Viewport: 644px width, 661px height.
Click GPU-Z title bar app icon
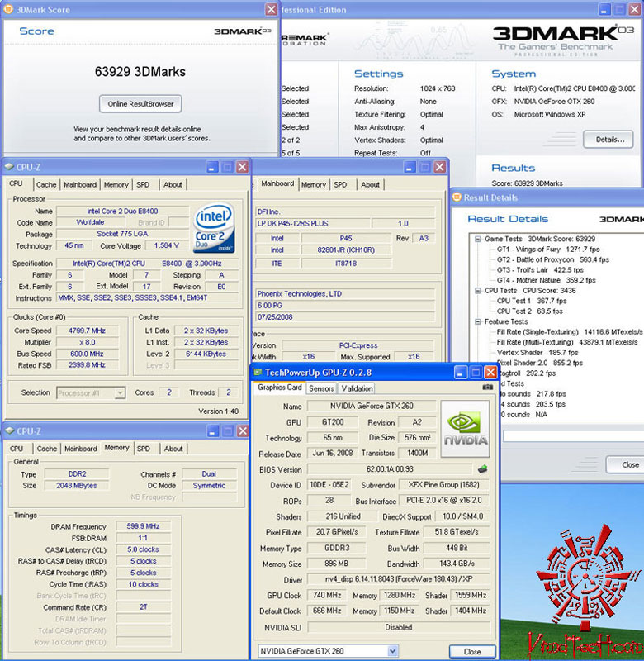(258, 373)
